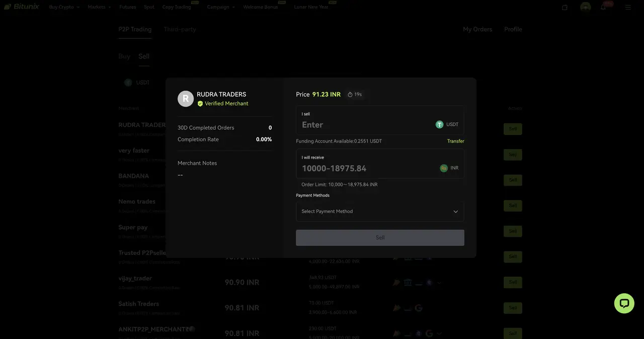Open the Select Payment Method dropdown
The image size is (644, 339).
click(380, 211)
